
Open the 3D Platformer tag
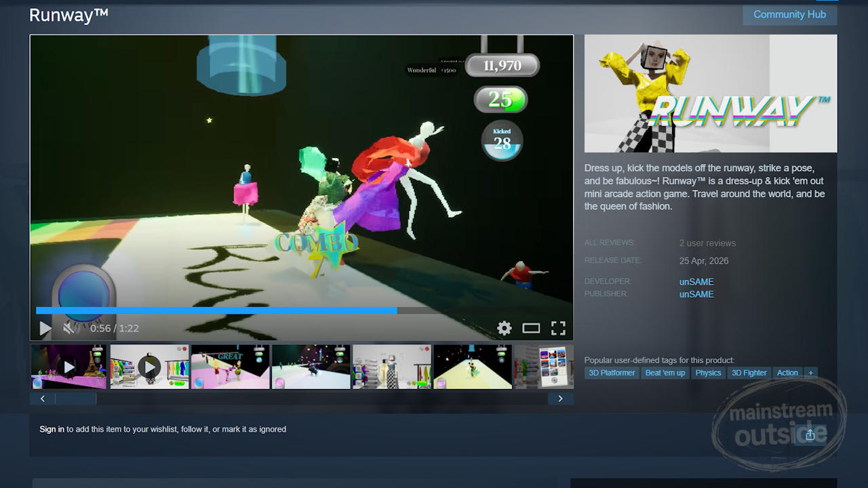(x=612, y=373)
